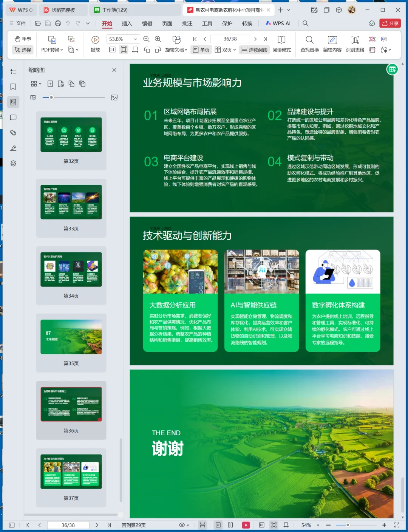Toggle continuous reading (连续阅读)

[x=254, y=50]
